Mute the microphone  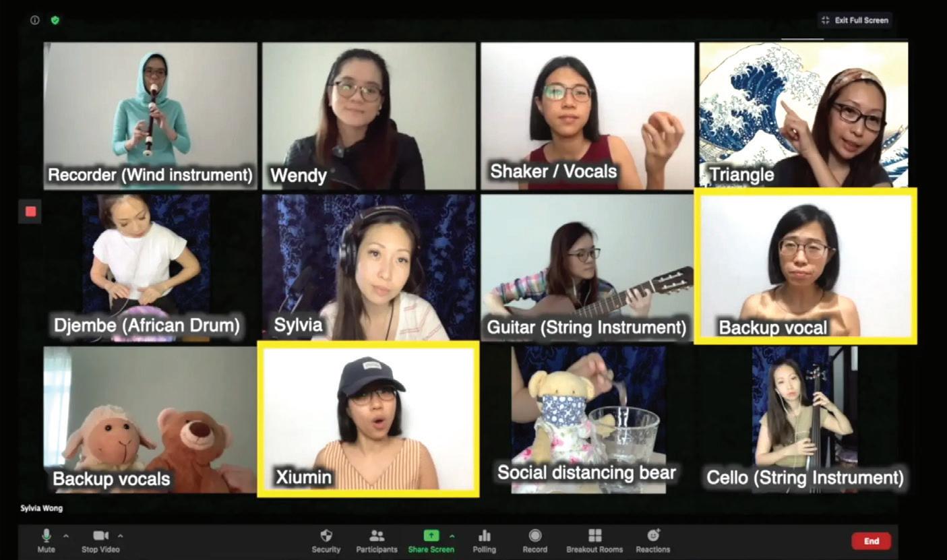tap(47, 536)
